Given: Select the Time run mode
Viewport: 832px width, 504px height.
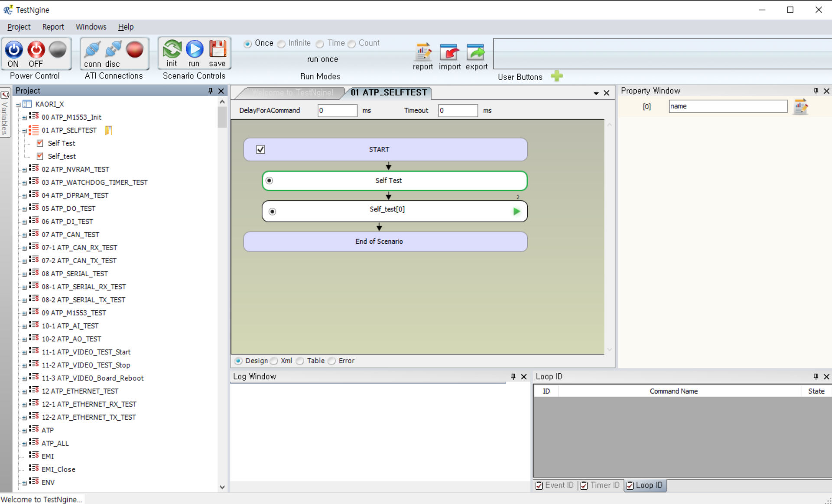Looking at the screenshot, I should click(x=320, y=44).
